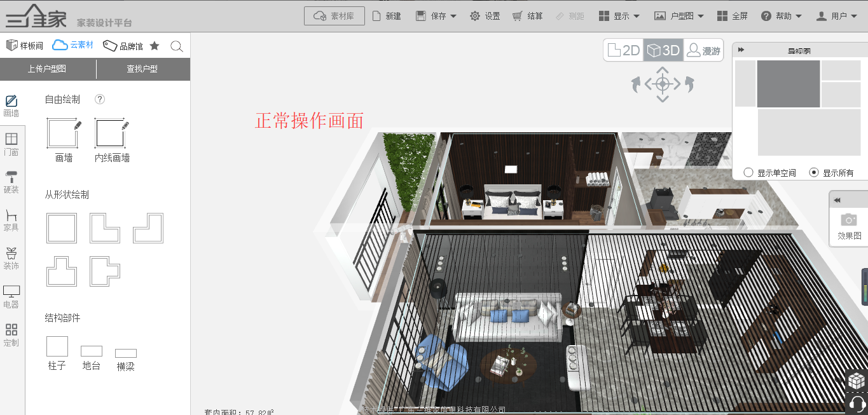
Task: Rotate view right arrow
Action: tap(689, 84)
